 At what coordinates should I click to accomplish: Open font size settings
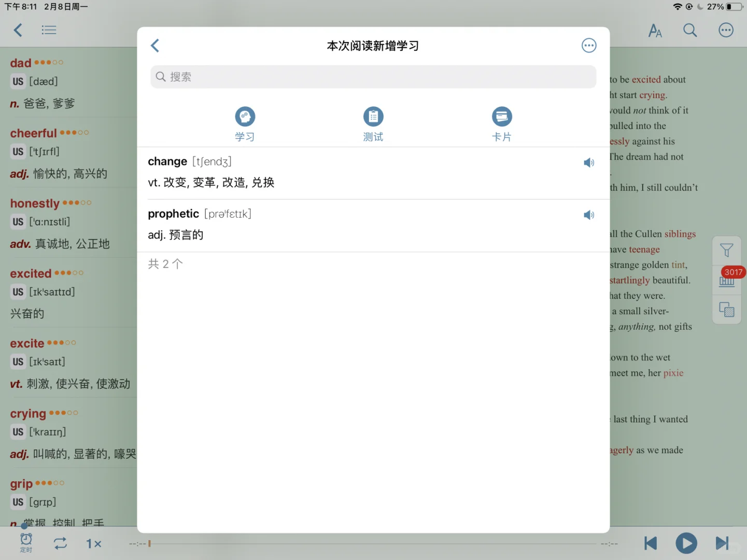[x=655, y=30]
